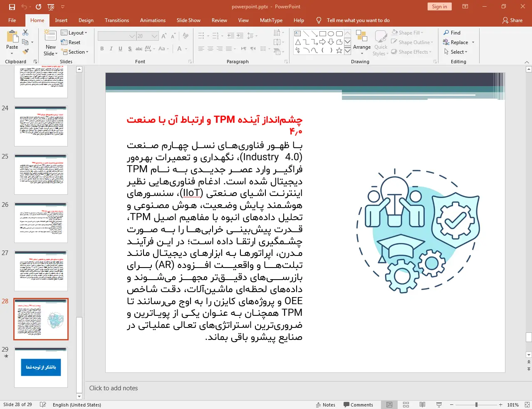Click the Format Painter brush icon
532x409 pixels.
click(x=25, y=52)
